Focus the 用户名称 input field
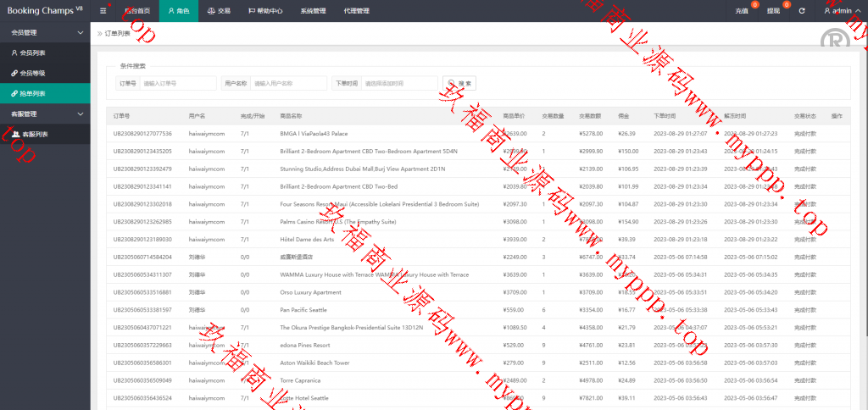 pos(287,83)
